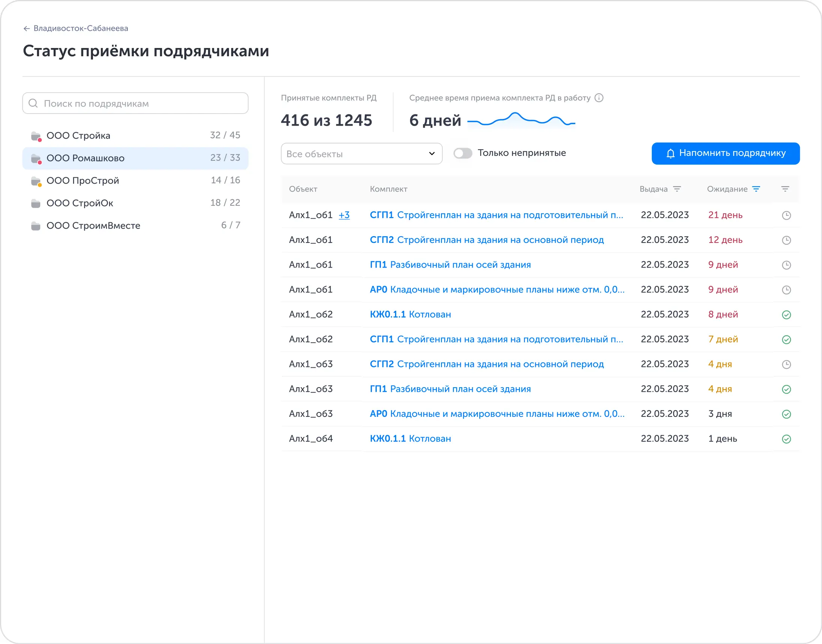Click the 7 дней waiting value

pos(723,339)
